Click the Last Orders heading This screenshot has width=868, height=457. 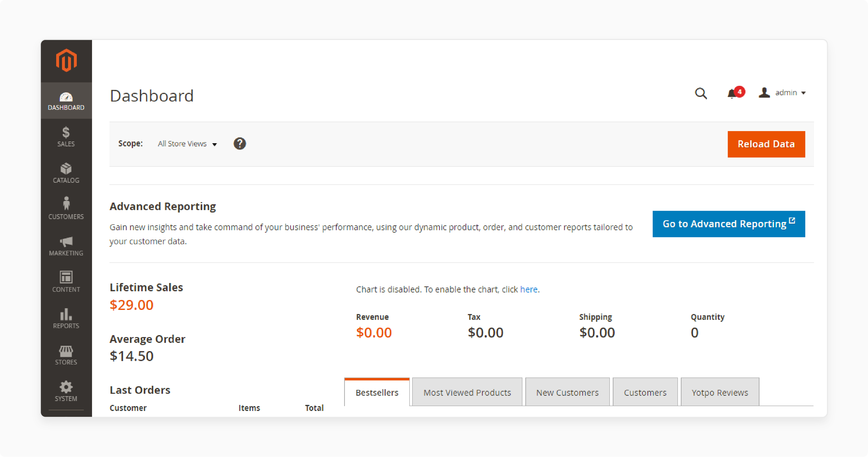(140, 390)
